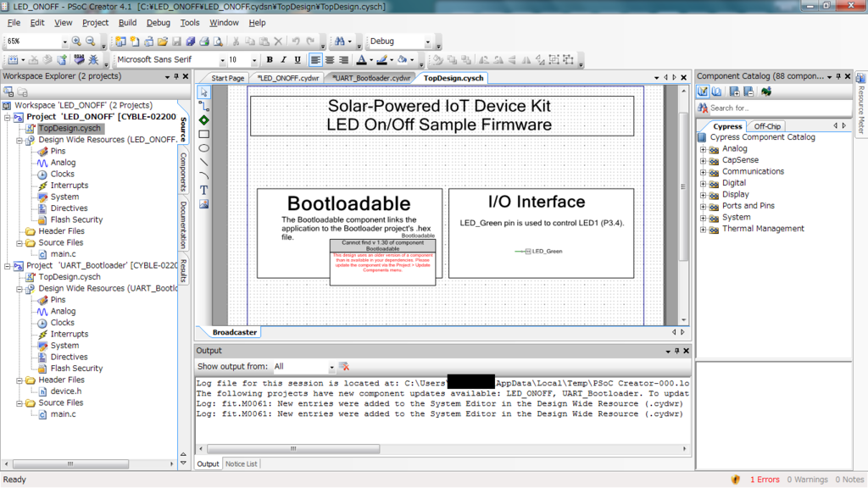The height and width of the screenshot is (488, 868).
Task: Click the 1 Errors status indicator
Action: tap(765, 480)
